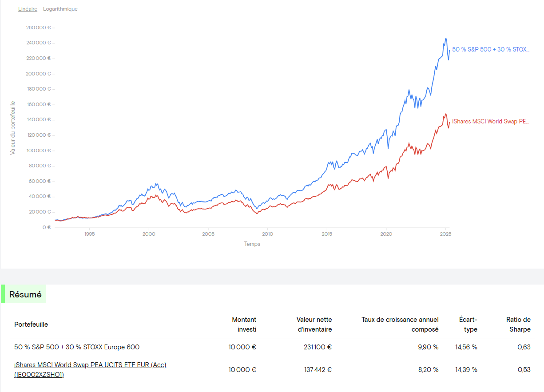Click the 2020 mark on the time axis
The height and width of the screenshot is (392, 544).
[x=386, y=234]
